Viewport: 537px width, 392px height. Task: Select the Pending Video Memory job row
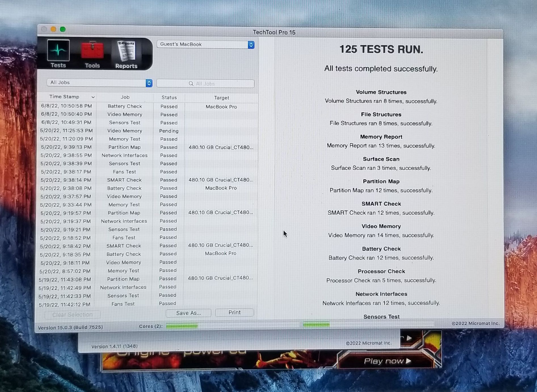pos(148,131)
